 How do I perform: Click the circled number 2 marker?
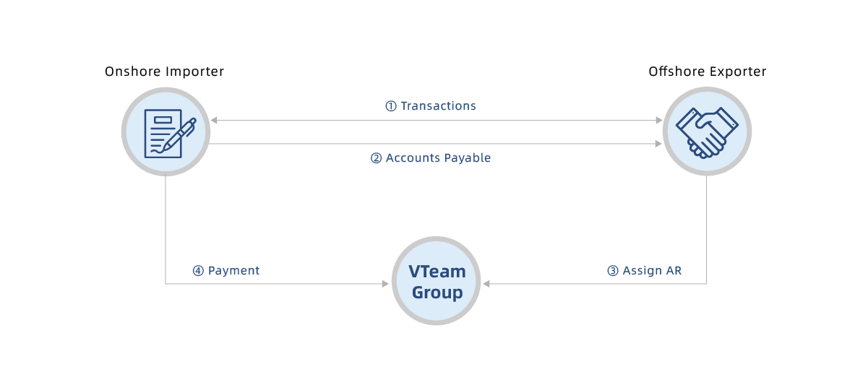pos(376,158)
